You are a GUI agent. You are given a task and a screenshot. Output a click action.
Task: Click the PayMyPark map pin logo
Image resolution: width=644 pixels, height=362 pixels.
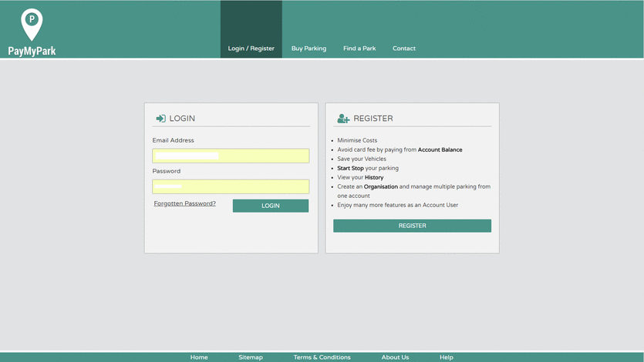pos(32,24)
